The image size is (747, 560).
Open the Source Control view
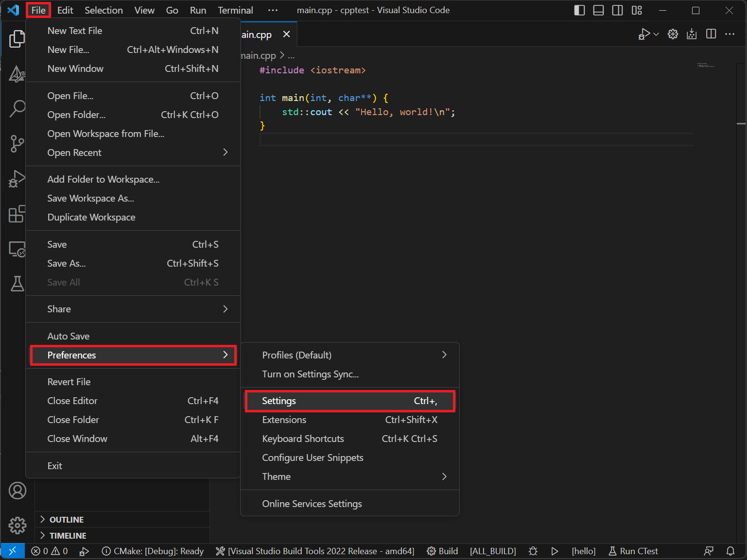tap(17, 144)
